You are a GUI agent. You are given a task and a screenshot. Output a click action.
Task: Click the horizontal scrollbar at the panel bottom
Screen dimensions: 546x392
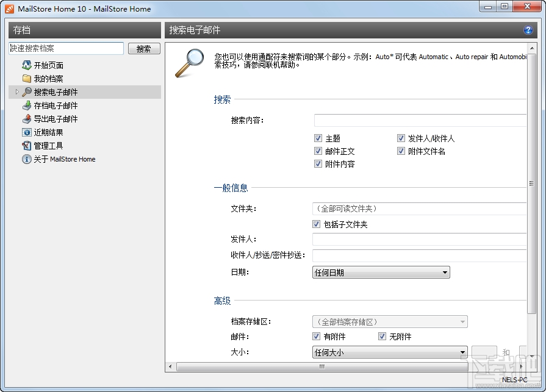321,368
